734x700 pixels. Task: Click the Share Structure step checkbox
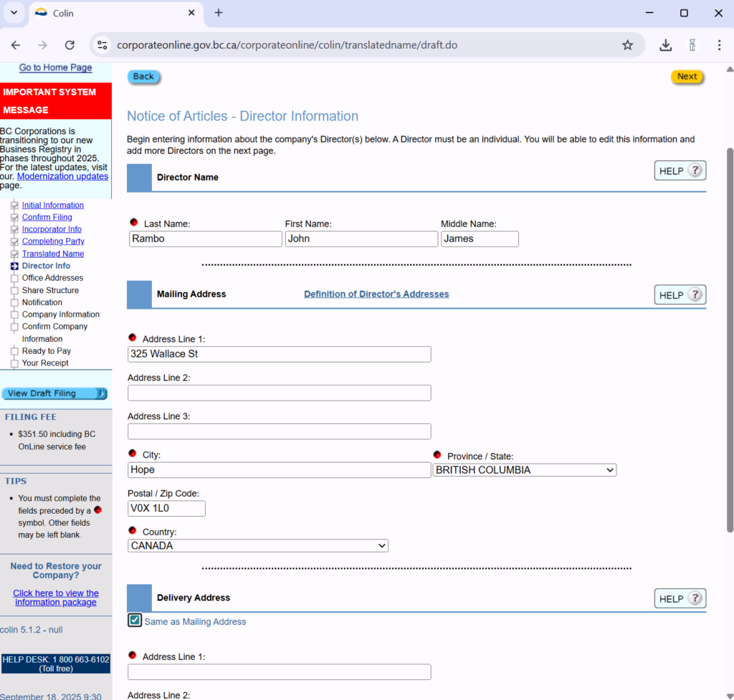click(14, 291)
